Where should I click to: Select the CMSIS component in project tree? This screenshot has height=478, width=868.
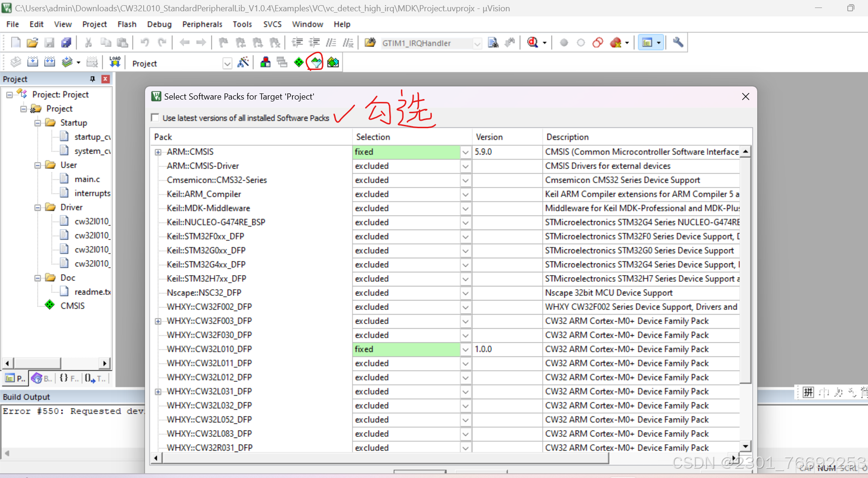[x=73, y=306]
